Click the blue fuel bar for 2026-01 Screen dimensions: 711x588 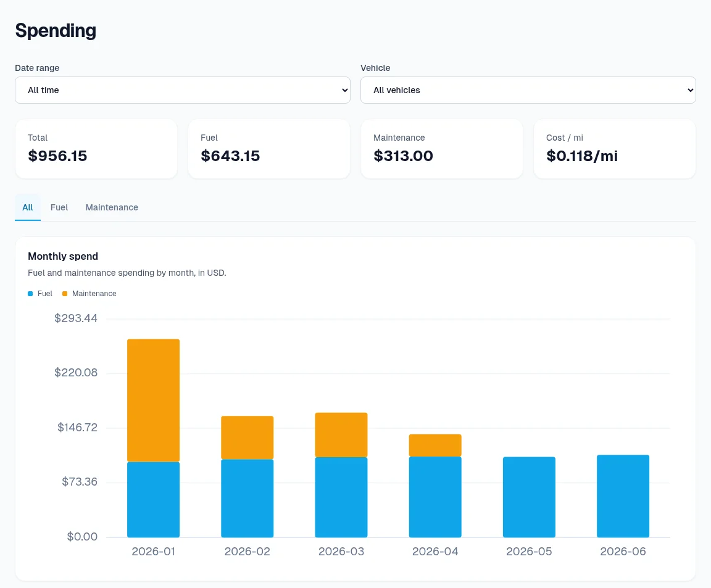pos(153,500)
